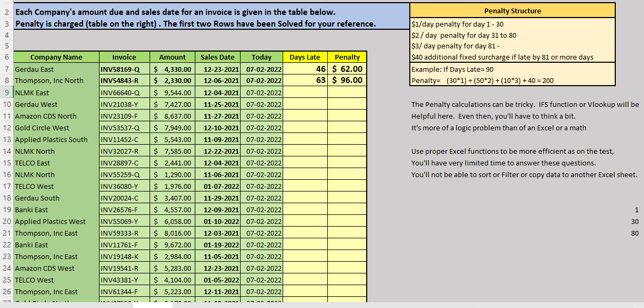
Task: Click amount $ 9,672.00 cell
Action: tap(172, 245)
